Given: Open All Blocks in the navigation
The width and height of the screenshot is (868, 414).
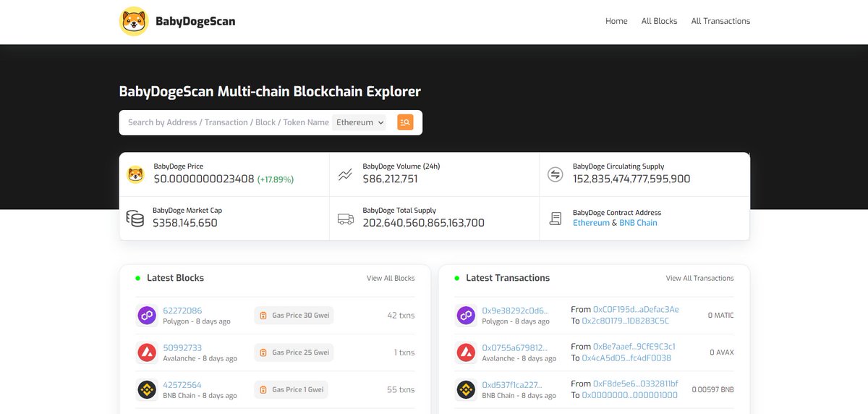Looking at the screenshot, I should [660, 21].
